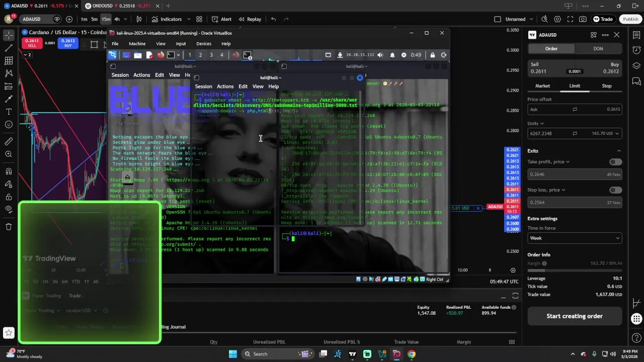Open the candlestick chart style selector

[139, 19]
